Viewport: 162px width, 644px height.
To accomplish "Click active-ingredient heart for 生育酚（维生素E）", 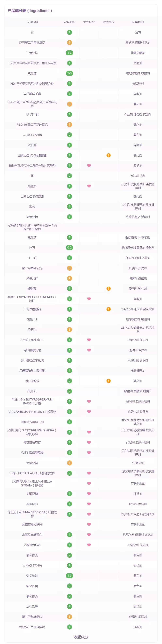I will 89,340.
